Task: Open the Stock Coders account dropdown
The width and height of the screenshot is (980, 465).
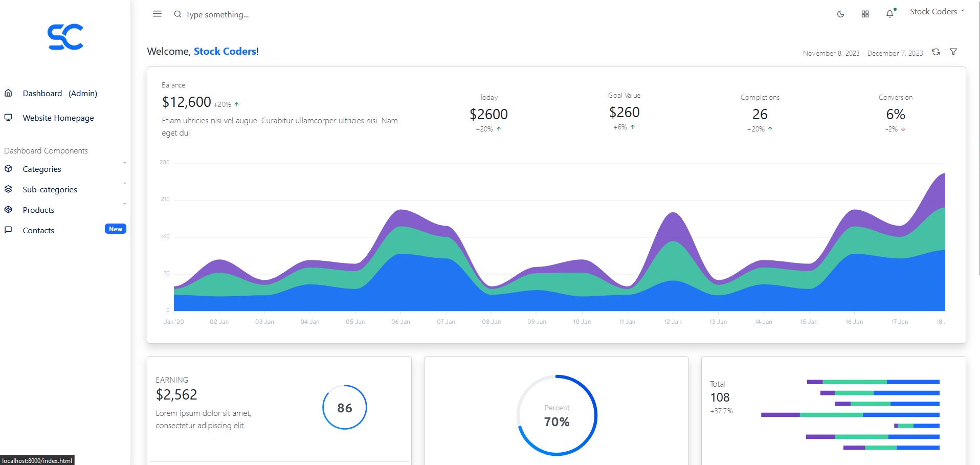Action: (937, 11)
